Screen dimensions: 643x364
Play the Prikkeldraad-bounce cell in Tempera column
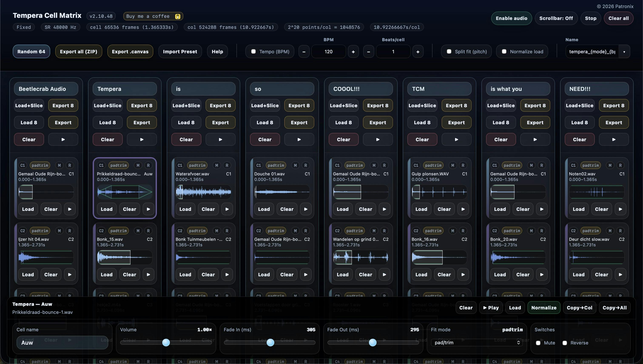148,209
